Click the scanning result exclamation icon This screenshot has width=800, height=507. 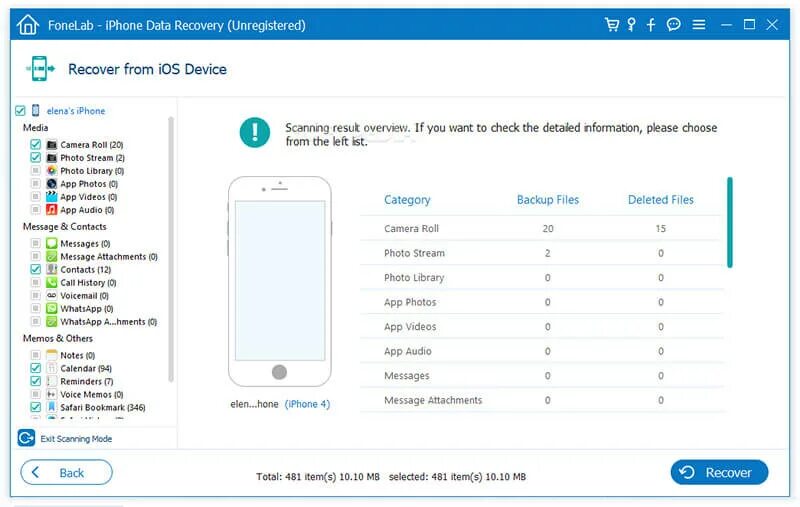point(255,132)
